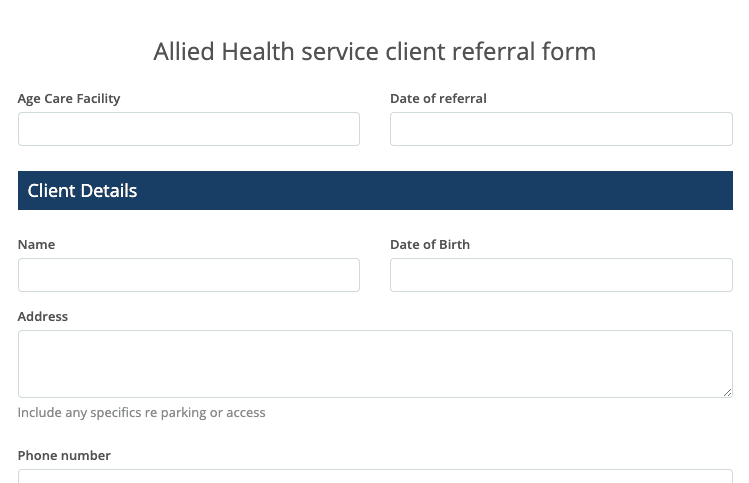
Task: Click the Age Care Facility label
Action: click(69, 98)
